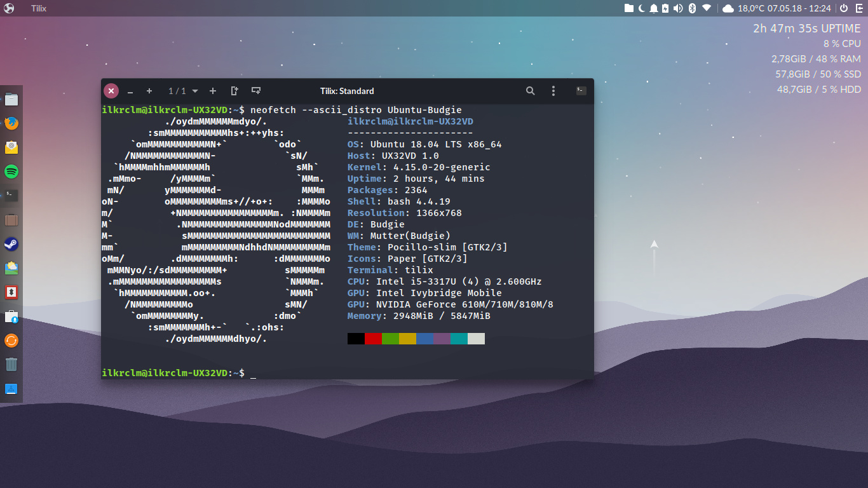Expand the 1 / 1 session dropdown

[195, 91]
